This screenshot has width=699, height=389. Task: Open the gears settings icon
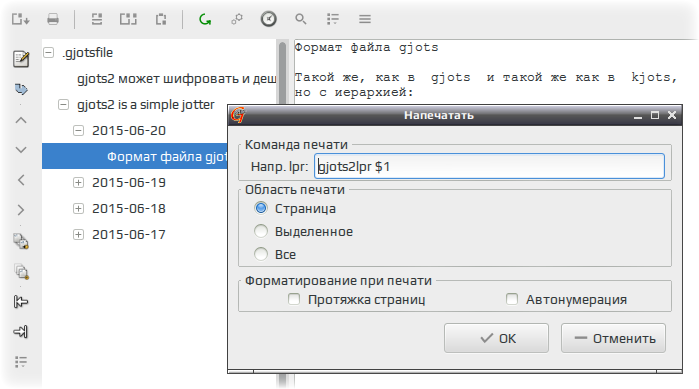(237, 19)
